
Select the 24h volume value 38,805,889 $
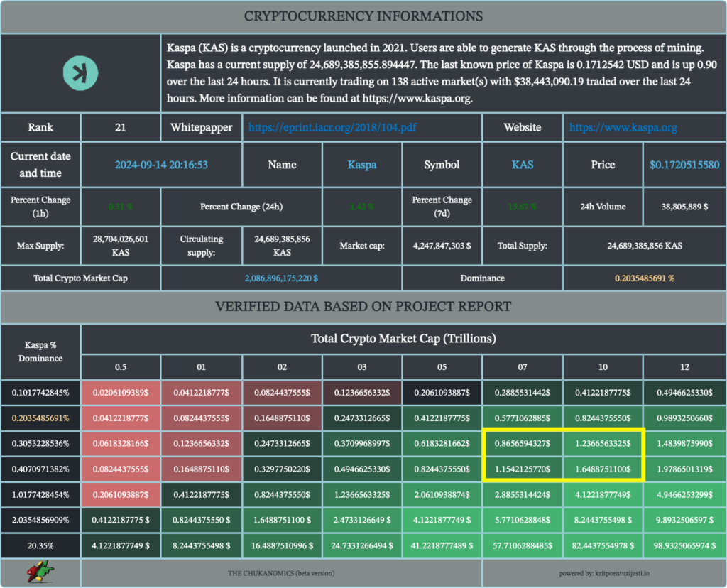coord(684,207)
